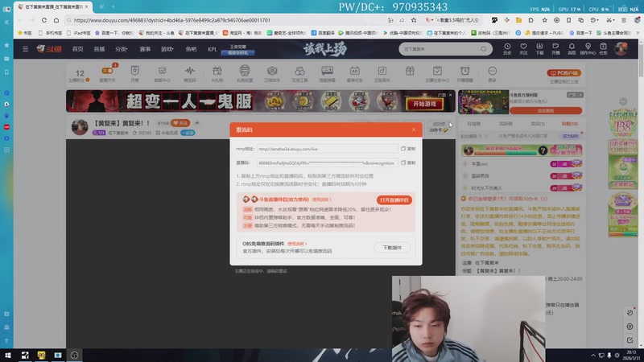Open 关注 heart icon in header
The image size is (644, 362).
coord(523,49)
